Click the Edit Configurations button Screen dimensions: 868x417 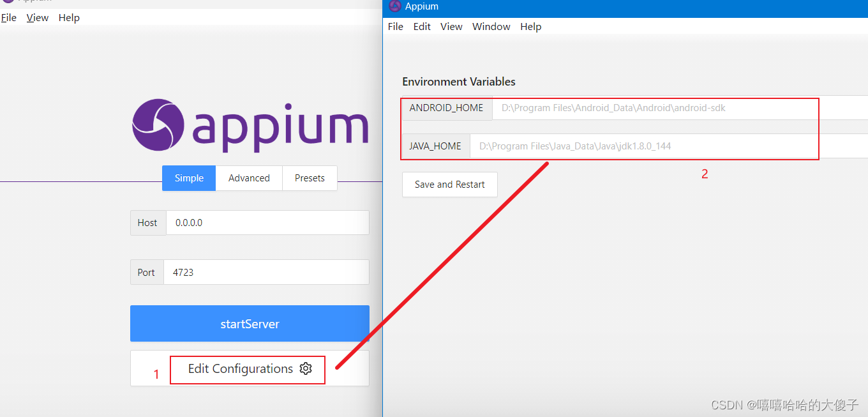click(x=250, y=368)
